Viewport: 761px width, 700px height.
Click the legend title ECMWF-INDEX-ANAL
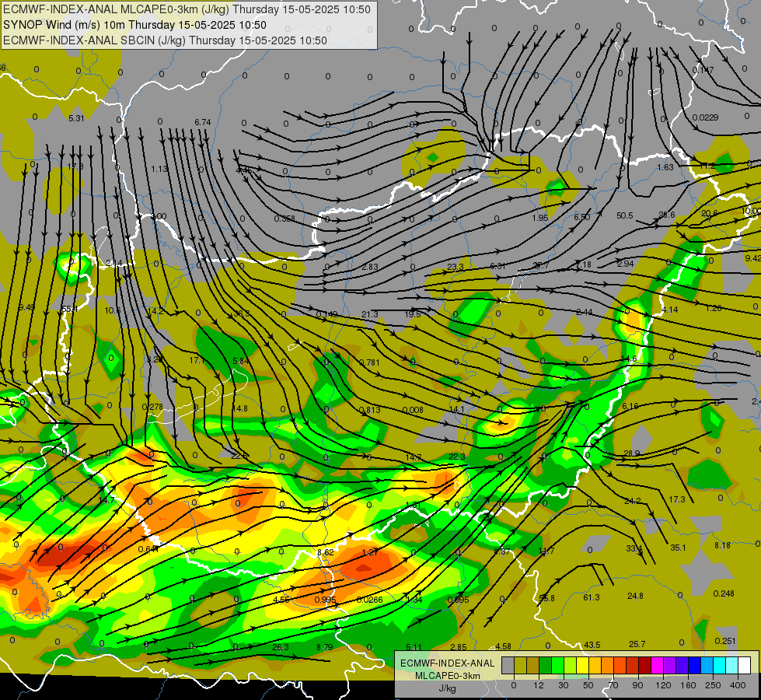[447, 663]
